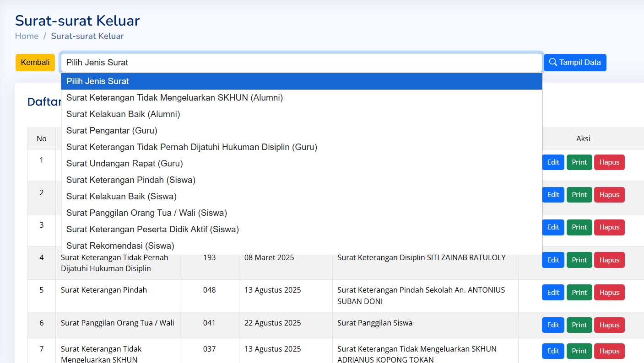This screenshot has height=363, width=644.
Task: Select Surat Keterangan Tidak Pernah Dijatuhi Hukuman Disiplin (Guru)
Action: click(x=191, y=147)
